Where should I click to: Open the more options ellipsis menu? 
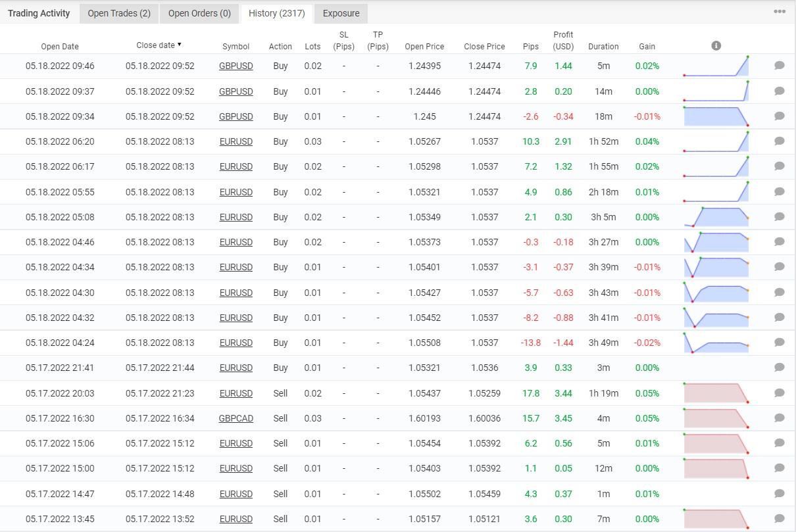(x=780, y=12)
